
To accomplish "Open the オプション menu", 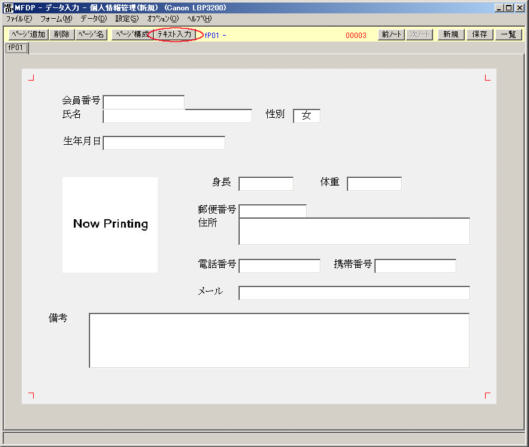I will click(x=163, y=19).
